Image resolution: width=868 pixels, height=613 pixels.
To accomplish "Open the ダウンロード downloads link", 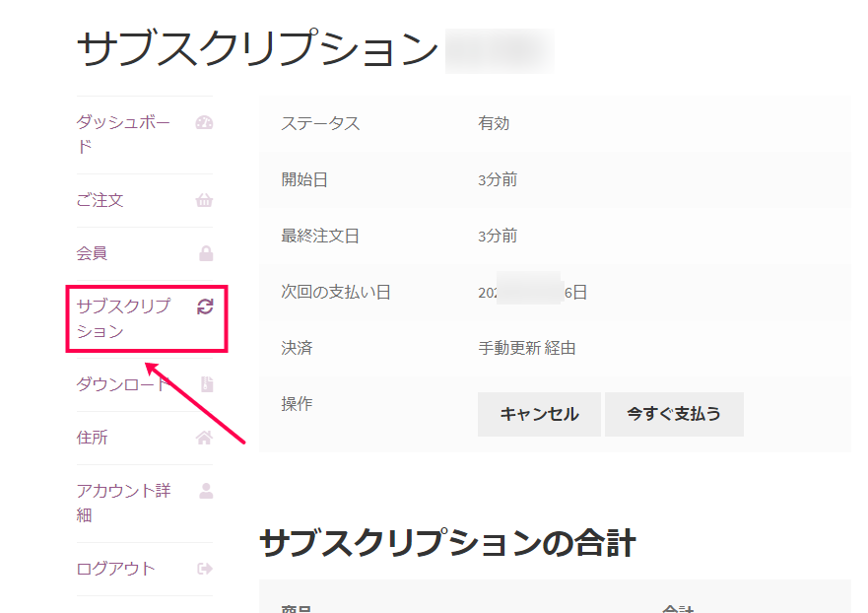I will (122, 384).
